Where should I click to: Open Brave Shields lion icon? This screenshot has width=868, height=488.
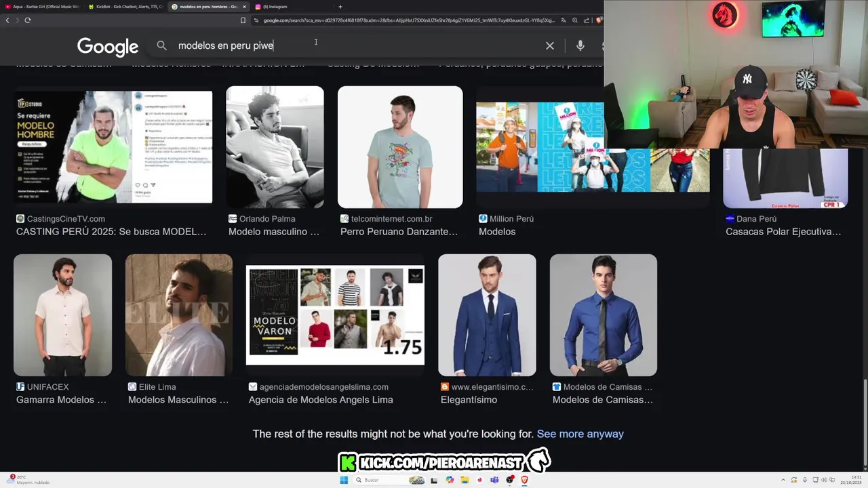click(x=599, y=20)
